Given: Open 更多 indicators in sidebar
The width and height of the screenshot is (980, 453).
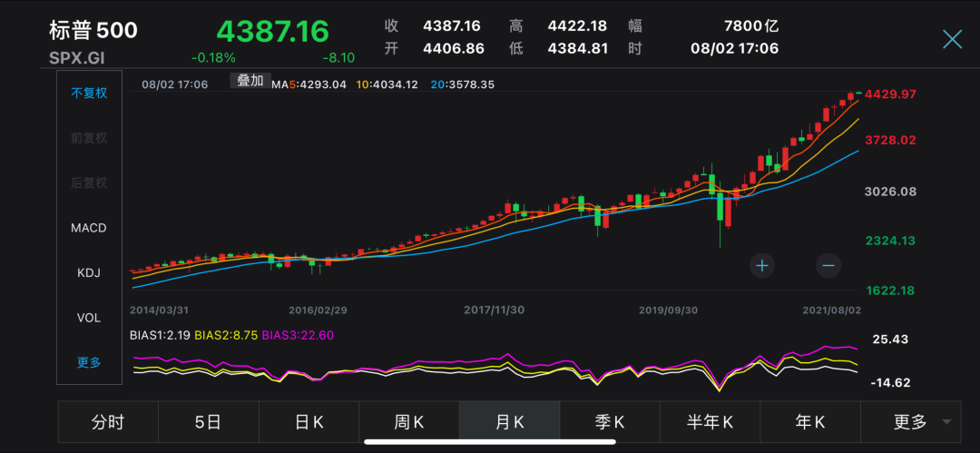Looking at the screenshot, I should pyautogui.click(x=89, y=363).
